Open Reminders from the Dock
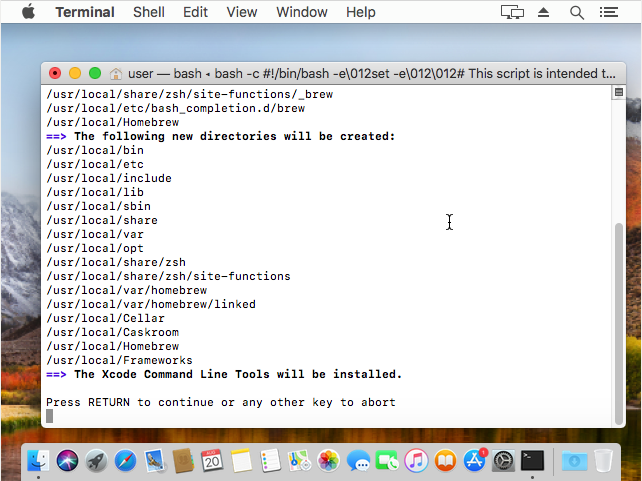This screenshot has height=481, width=642. [270, 461]
